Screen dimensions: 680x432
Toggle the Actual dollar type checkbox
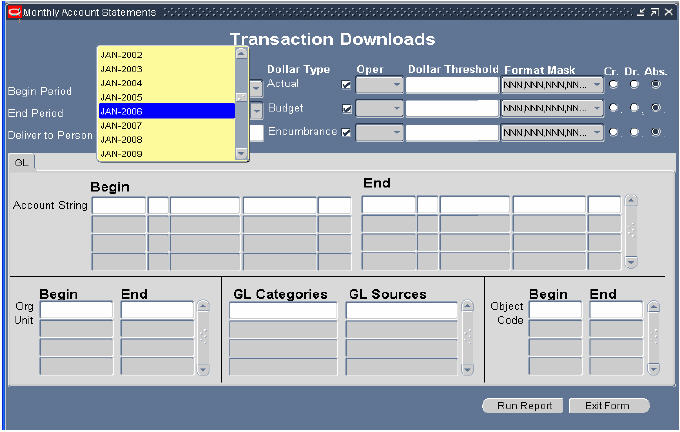click(347, 84)
